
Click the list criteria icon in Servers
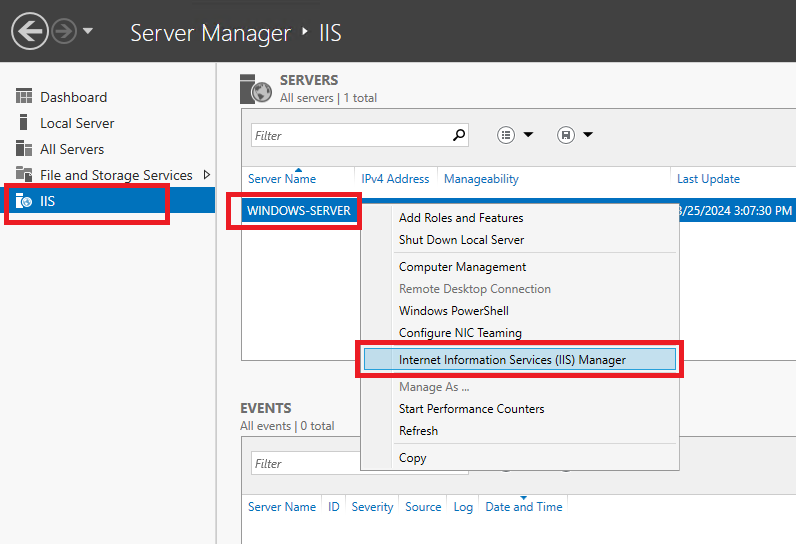point(506,135)
